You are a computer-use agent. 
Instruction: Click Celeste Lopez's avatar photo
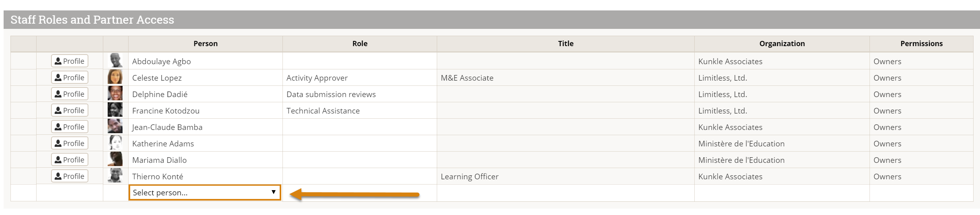pyautogui.click(x=115, y=77)
